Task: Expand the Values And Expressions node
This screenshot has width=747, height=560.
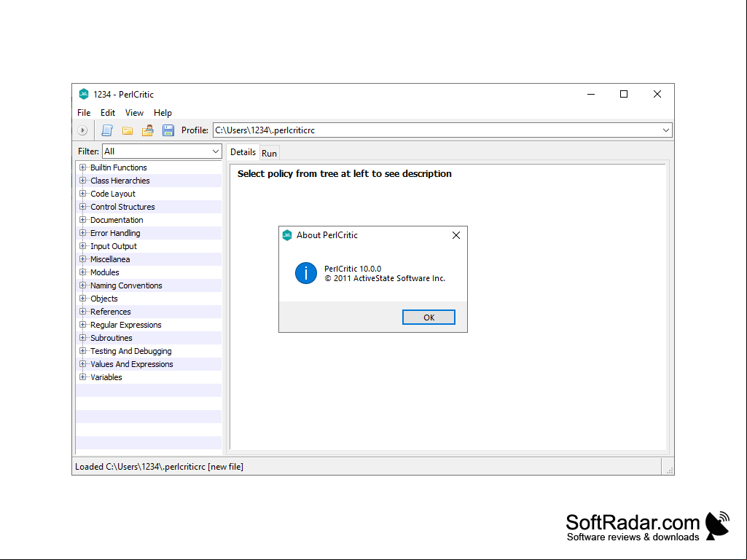Action: (x=83, y=364)
